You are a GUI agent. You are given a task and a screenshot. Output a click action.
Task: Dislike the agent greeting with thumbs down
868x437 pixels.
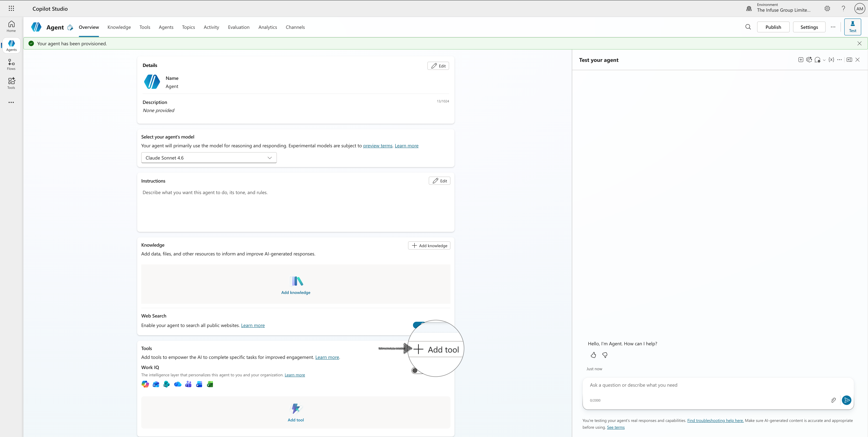605,355
